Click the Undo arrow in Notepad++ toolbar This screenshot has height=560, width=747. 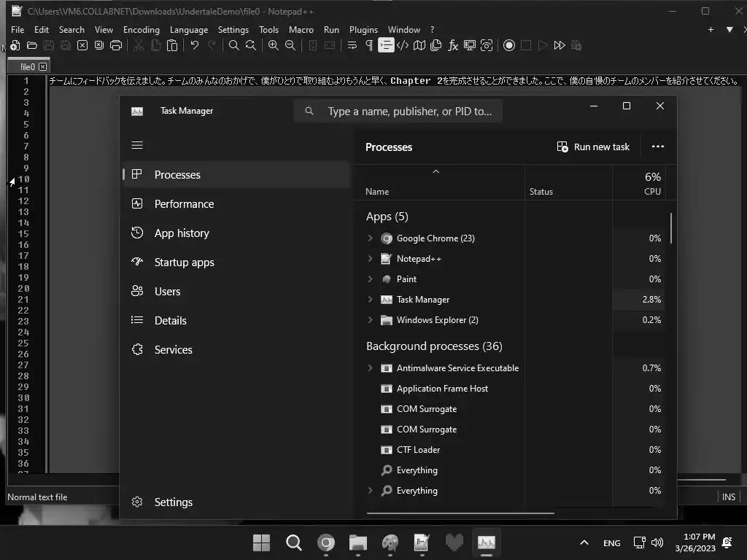click(x=194, y=45)
